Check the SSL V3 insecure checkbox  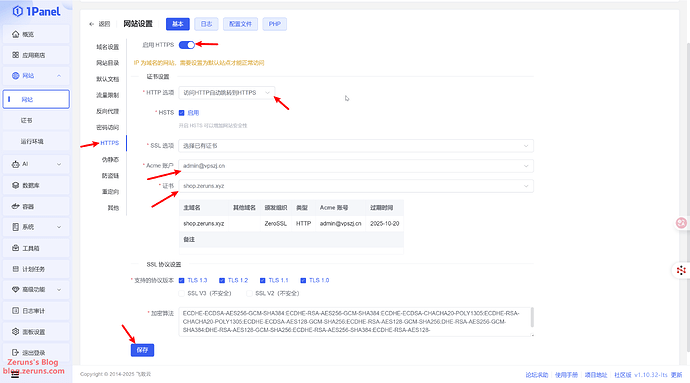pyautogui.click(x=181, y=293)
